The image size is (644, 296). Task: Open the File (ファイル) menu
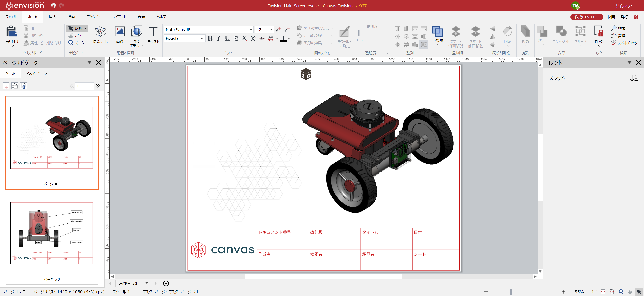11,17
